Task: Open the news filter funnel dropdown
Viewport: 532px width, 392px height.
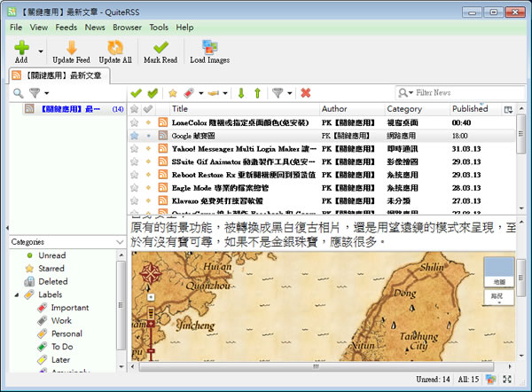Action: coord(280,92)
